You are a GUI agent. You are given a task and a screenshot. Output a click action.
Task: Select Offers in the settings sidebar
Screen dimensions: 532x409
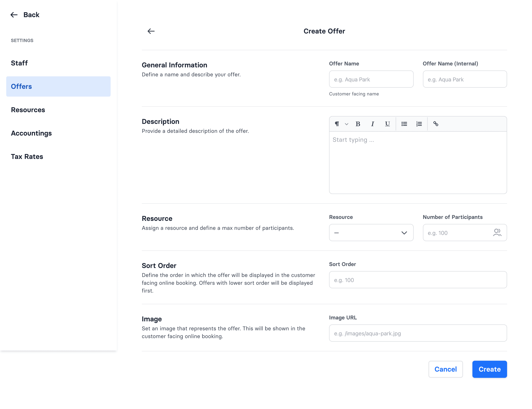click(x=58, y=86)
